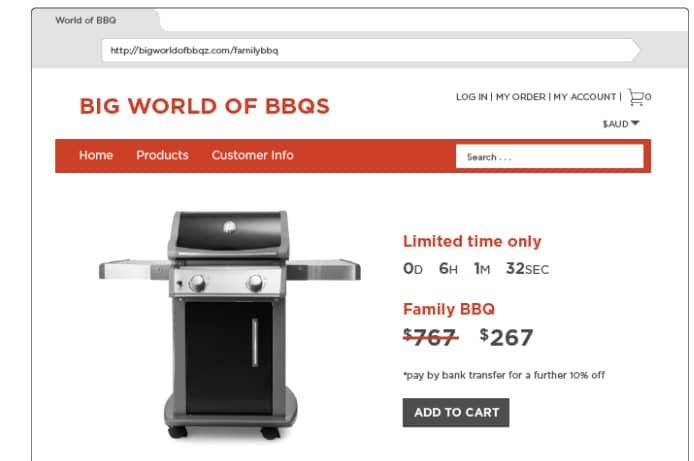Open the Products menu item
This screenshot has width=694, height=461.
tap(162, 155)
